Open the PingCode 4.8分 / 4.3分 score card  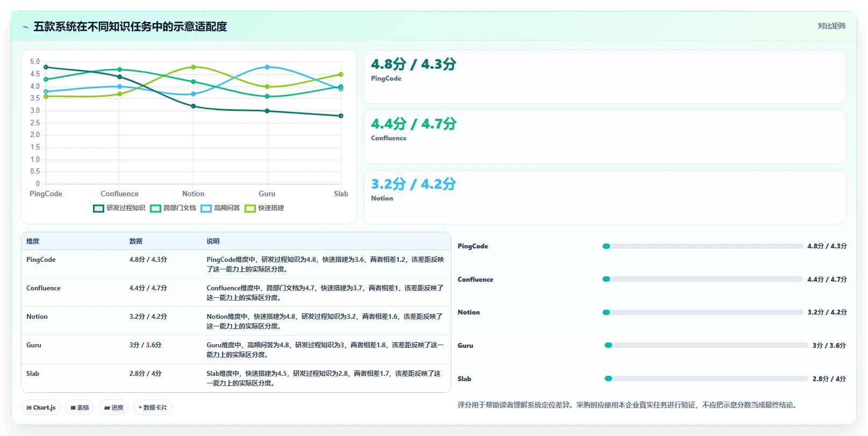605,76
